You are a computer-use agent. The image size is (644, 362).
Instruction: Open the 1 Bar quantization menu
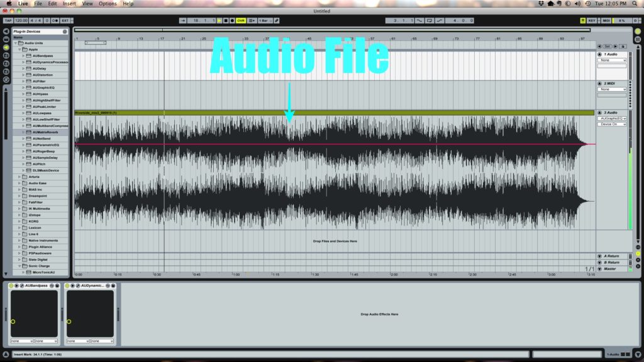[265, 21]
